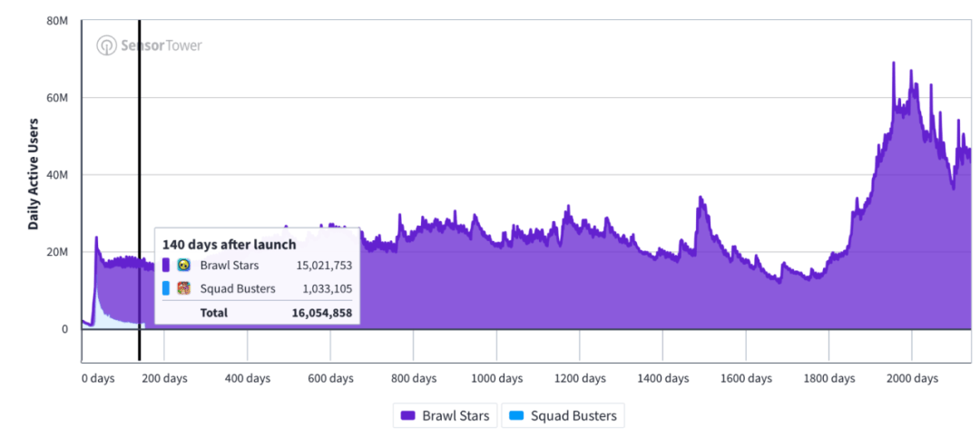Viewport: 980px width, 437px height.
Task: Click the blue Squad Busters legend swatch
Action: (x=516, y=415)
